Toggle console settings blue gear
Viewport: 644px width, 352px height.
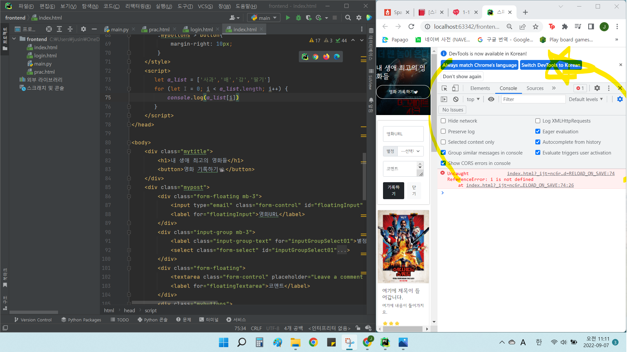coord(620,99)
